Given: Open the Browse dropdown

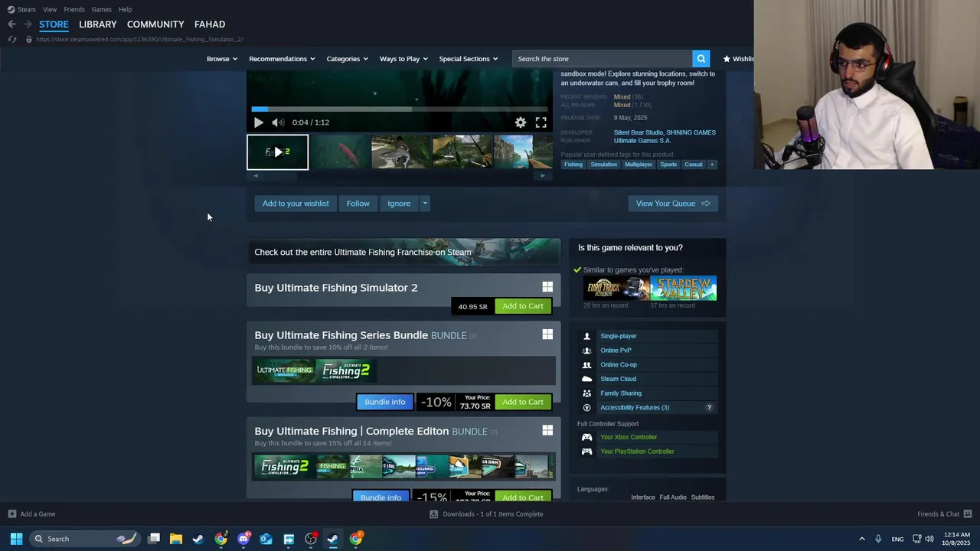Looking at the screenshot, I should 222,59.
